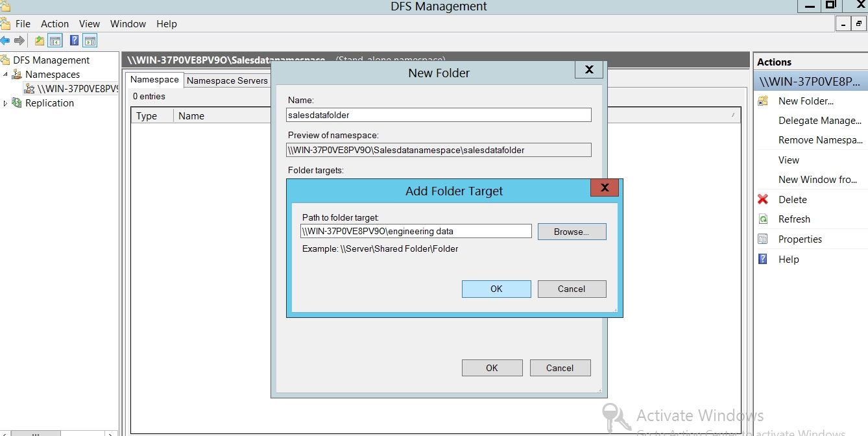The height and width of the screenshot is (436, 868).
Task: Expand the Replication tree node
Action: click(6, 103)
